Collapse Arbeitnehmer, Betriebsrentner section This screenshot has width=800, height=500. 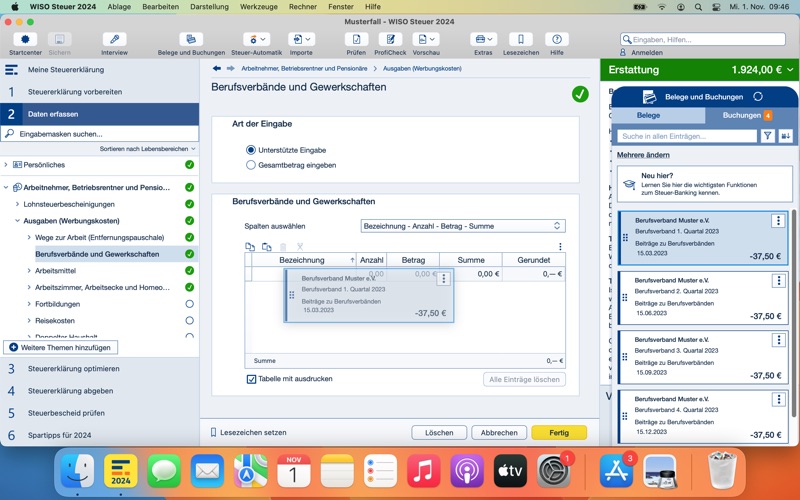6,187
